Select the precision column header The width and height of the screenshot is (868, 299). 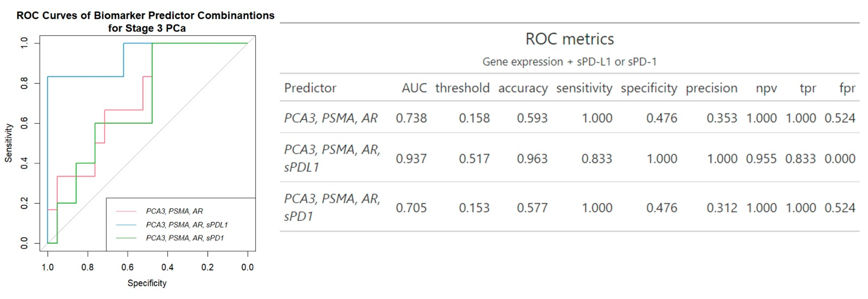(x=712, y=88)
